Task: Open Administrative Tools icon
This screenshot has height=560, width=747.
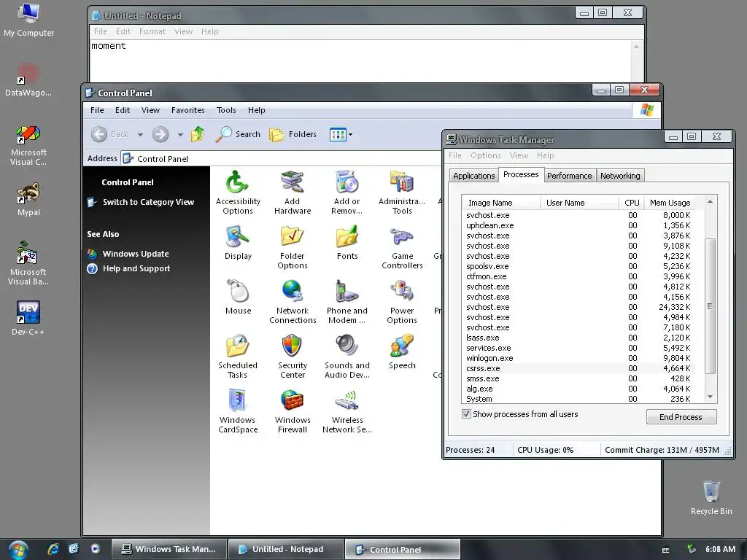Action: [402, 192]
